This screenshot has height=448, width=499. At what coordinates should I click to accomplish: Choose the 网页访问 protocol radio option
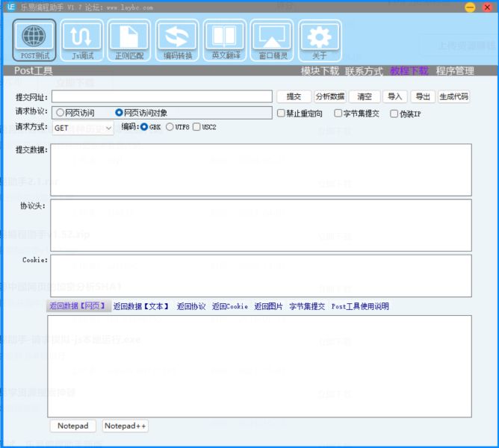(61, 113)
